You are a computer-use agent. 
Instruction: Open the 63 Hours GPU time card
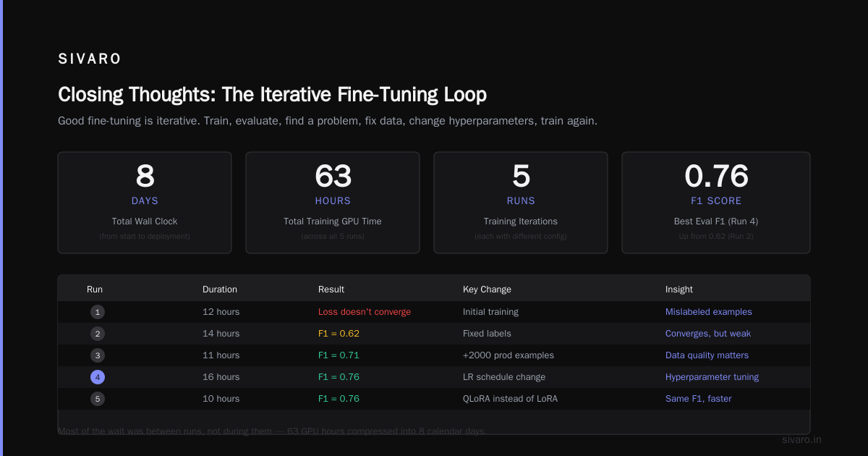333,203
